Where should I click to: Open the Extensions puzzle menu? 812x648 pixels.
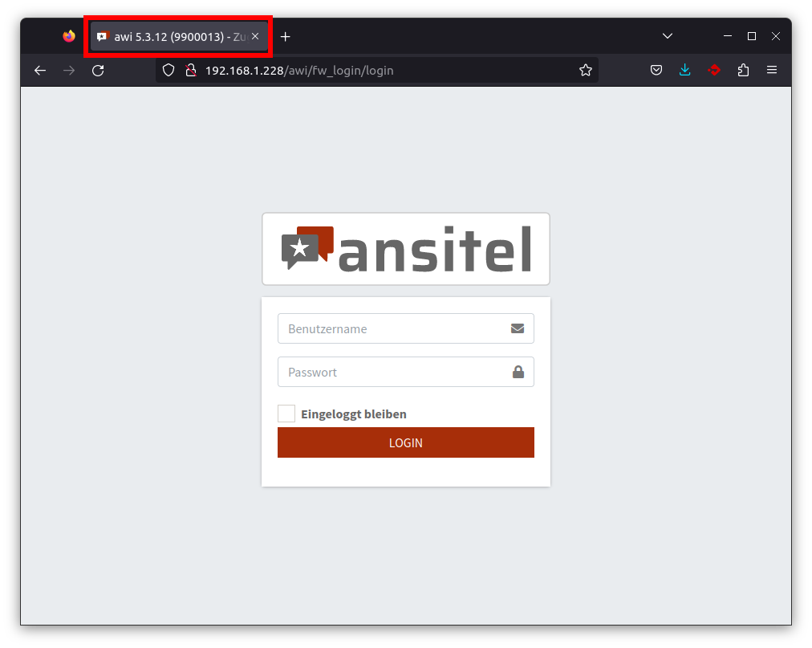coord(743,71)
